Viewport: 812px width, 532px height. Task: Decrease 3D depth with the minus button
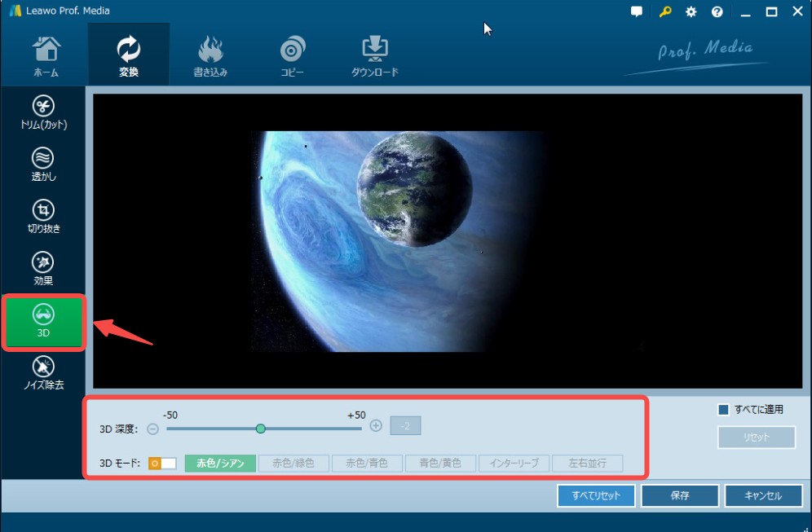[x=152, y=429]
